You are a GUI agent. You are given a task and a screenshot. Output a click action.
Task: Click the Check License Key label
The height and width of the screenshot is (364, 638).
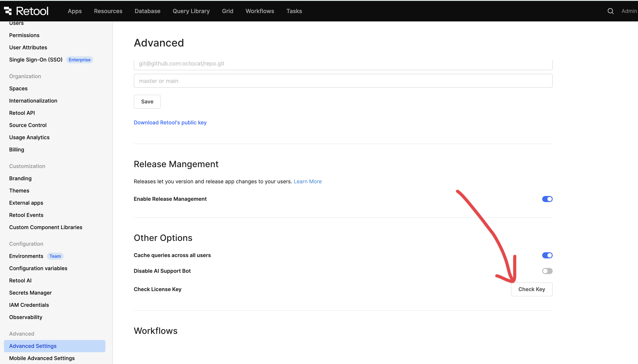[158, 289]
